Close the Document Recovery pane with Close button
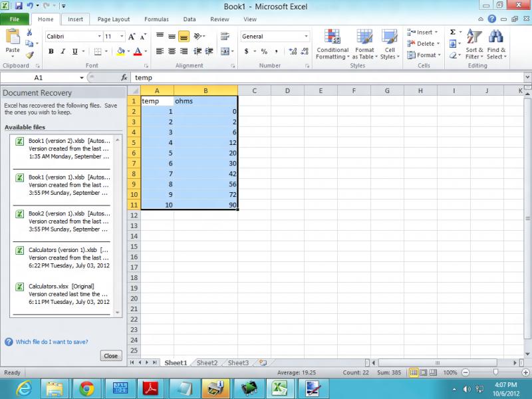This screenshot has width=532, height=399. 110,356
